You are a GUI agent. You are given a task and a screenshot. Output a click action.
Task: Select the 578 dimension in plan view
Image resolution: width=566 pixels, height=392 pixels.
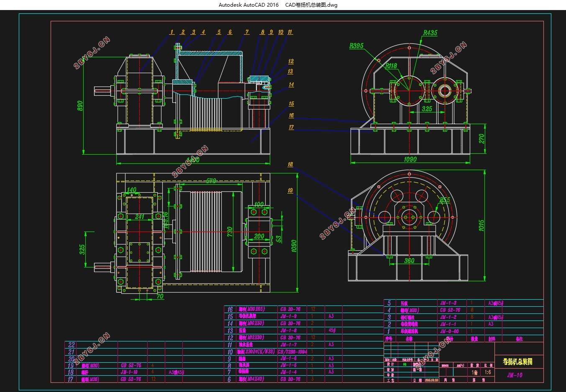pos(211,181)
